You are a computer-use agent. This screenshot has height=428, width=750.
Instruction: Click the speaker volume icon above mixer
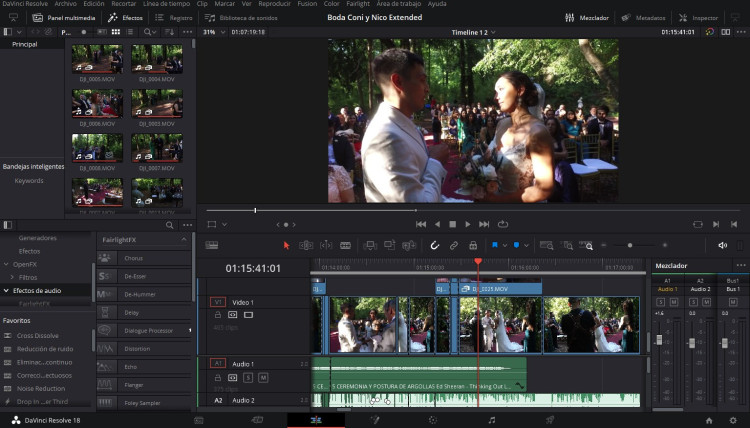[722, 245]
